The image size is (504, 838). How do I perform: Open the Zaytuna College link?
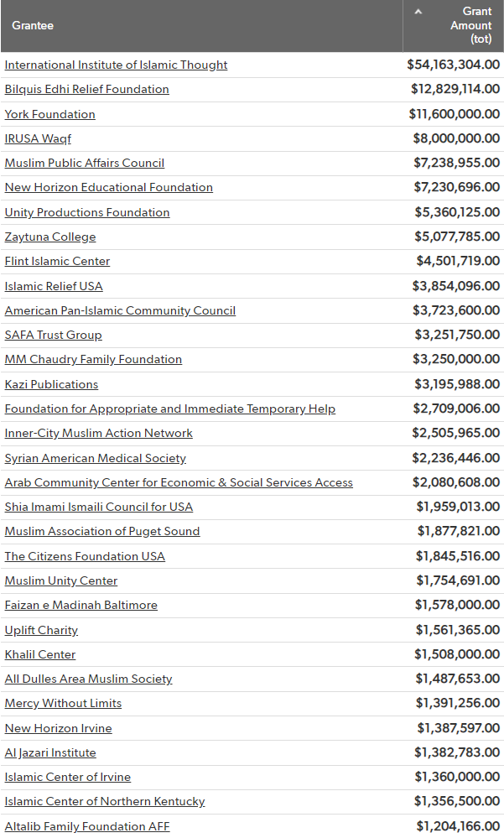(x=50, y=237)
